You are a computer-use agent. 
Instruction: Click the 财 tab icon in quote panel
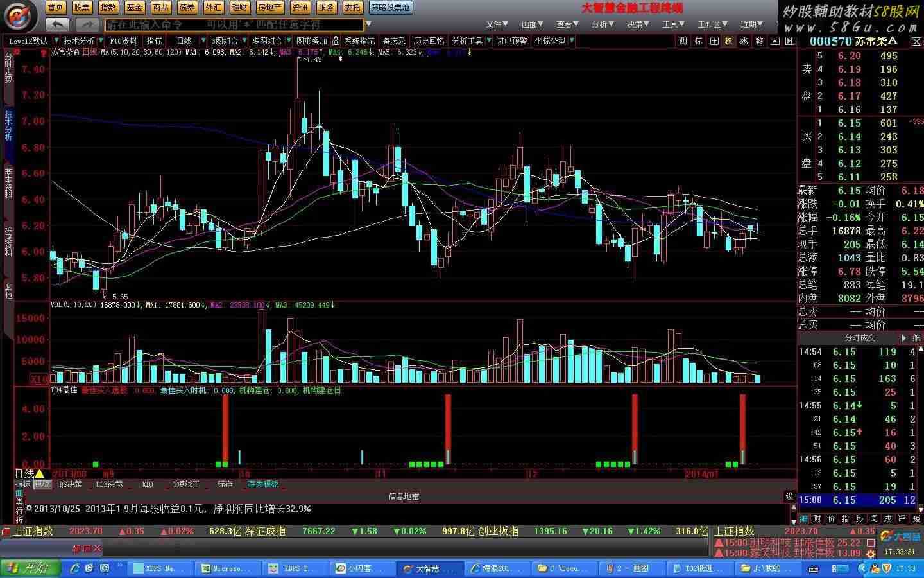(x=817, y=518)
